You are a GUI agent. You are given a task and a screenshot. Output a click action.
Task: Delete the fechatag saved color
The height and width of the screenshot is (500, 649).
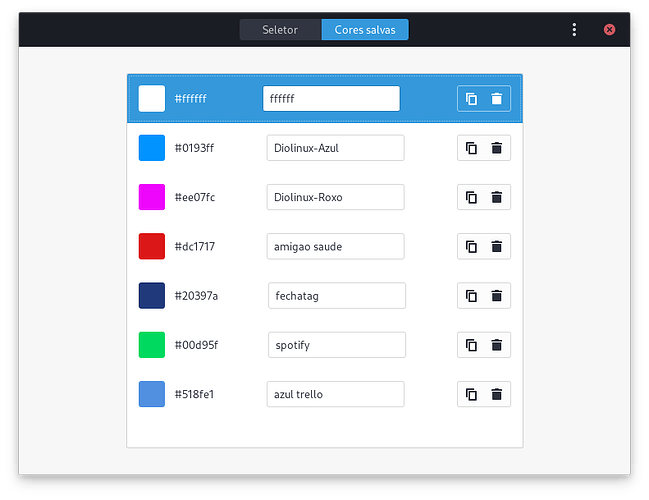[x=497, y=296]
